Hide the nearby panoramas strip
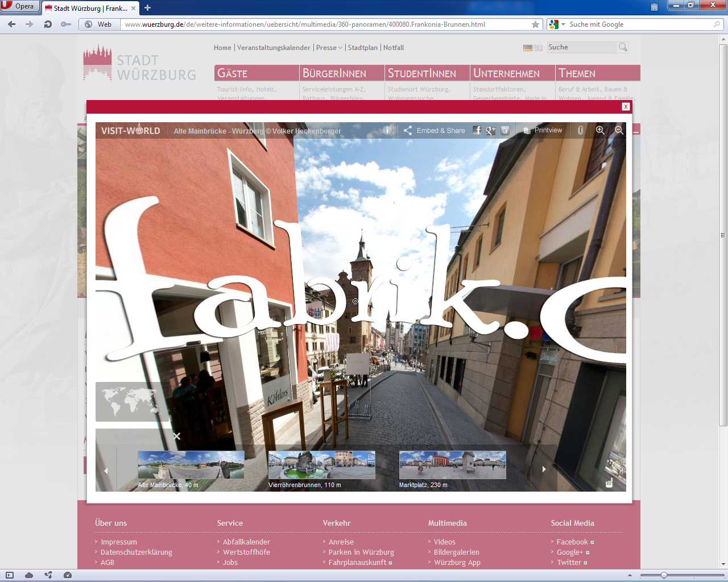Image resolution: width=728 pixels, height=582 pixels. click(x=177, y=436)
